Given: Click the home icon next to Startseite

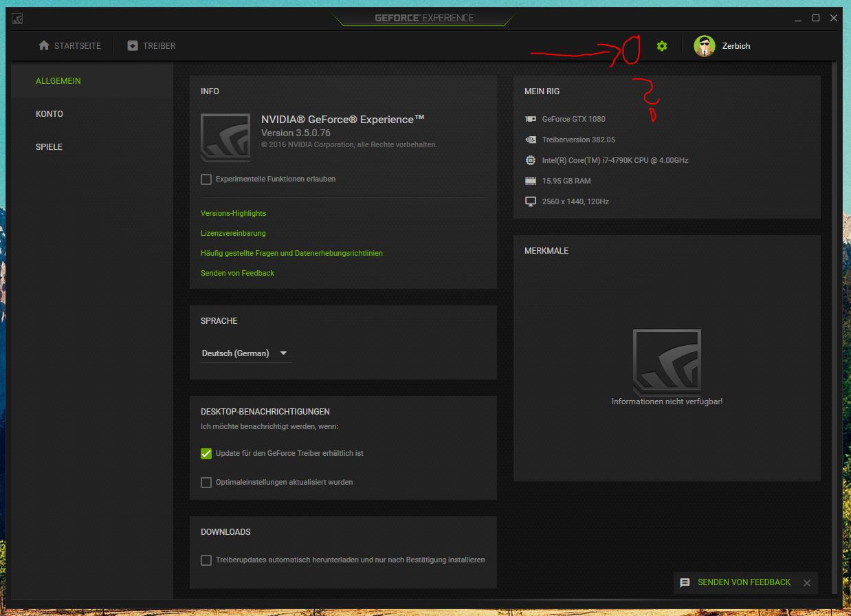Looking at the screenshot, I should tap(44, 45).
